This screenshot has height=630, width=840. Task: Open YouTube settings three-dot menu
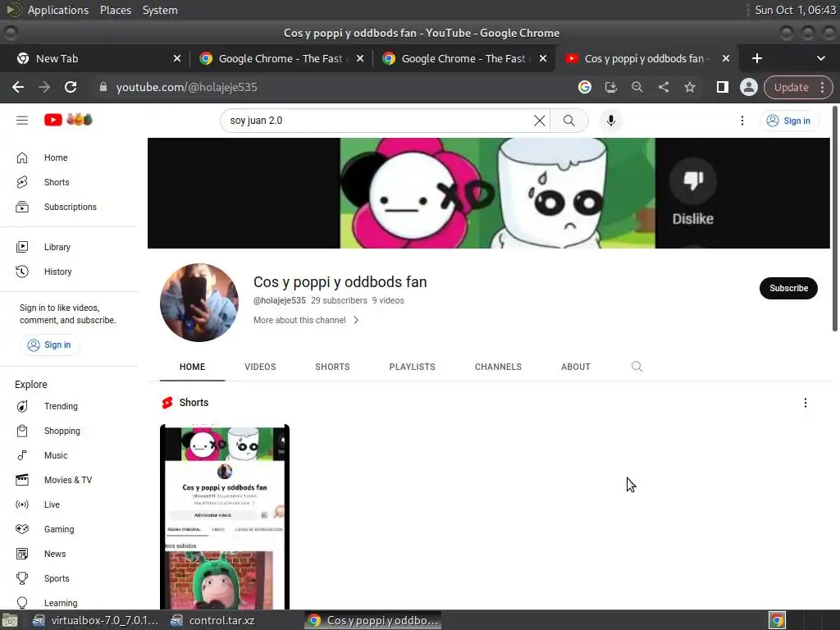(x=742, y=121)
